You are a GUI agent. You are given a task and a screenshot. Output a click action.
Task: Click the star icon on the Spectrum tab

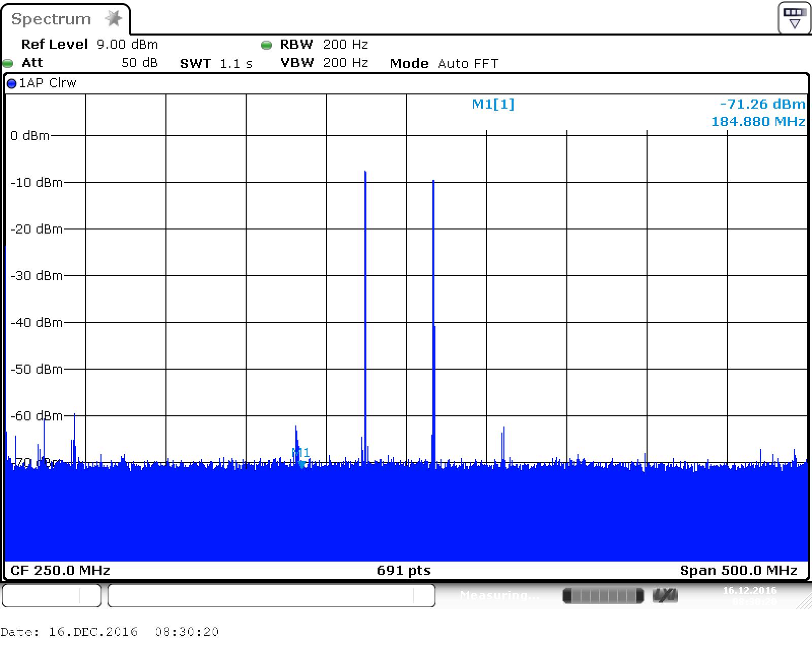tap(114, 19)
